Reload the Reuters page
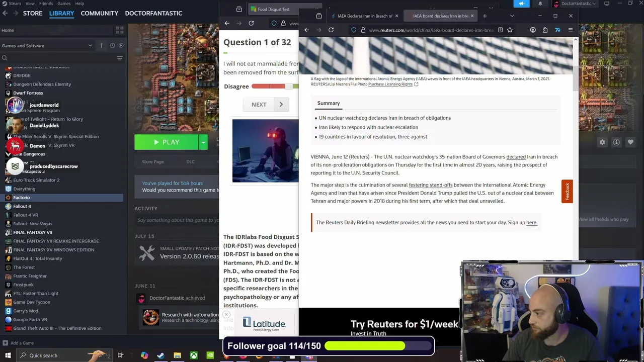The height and width of the screenshot is (362, 644). pyautogui.click(x=331, y=30)
